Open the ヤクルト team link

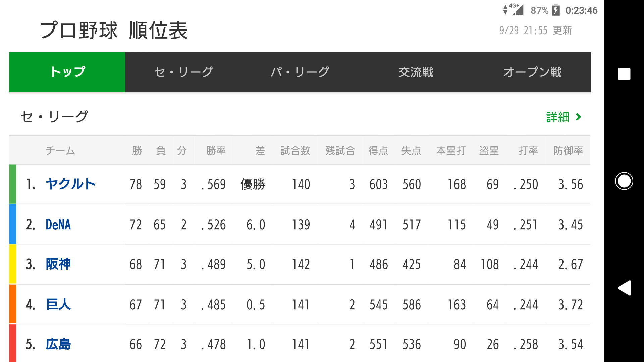71,184
